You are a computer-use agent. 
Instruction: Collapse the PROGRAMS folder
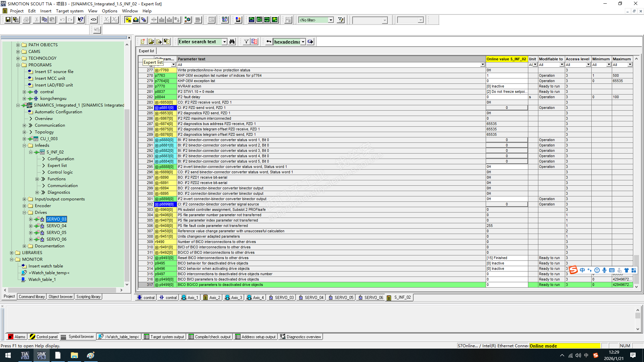coord(18,65)
